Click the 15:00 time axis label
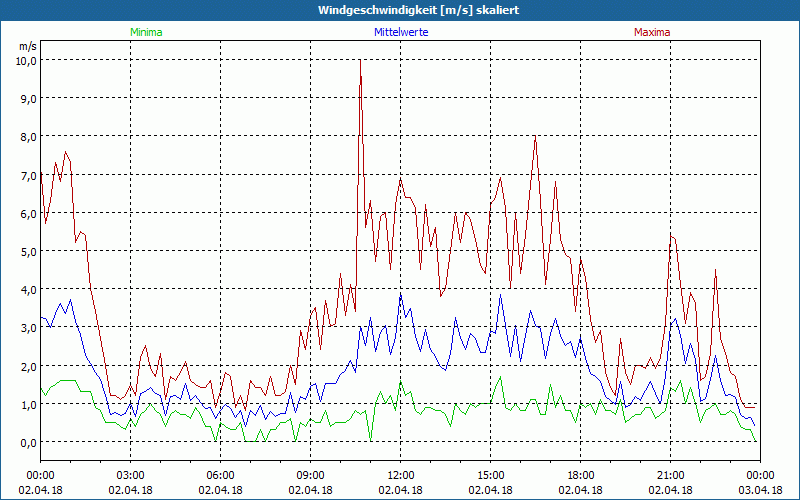Screen dimensions: 800x500 click(490, 476)
